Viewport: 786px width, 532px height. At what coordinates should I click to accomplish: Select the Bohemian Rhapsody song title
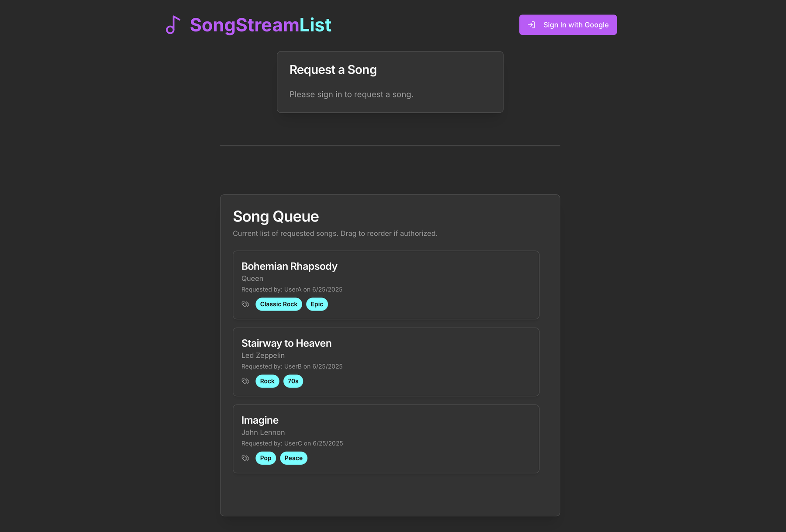[x=289, y=266]
